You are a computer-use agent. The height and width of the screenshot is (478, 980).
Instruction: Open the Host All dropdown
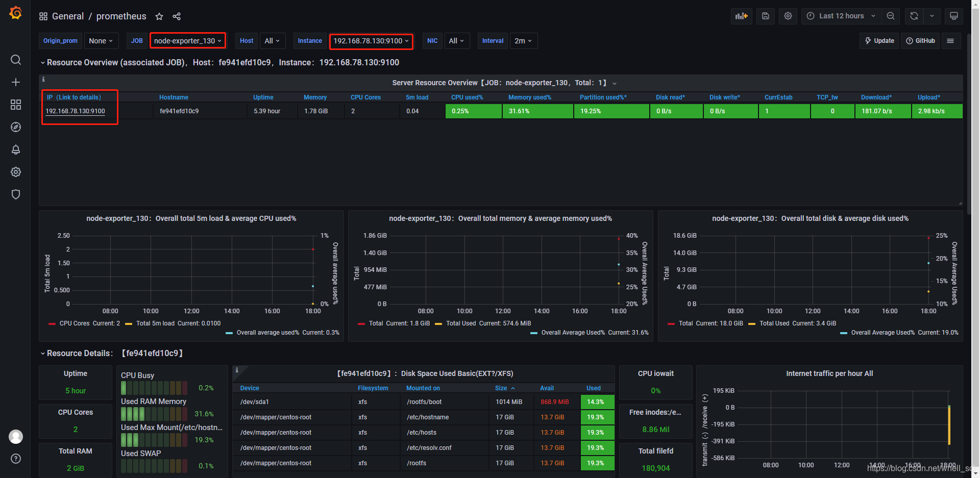[272, 41]
